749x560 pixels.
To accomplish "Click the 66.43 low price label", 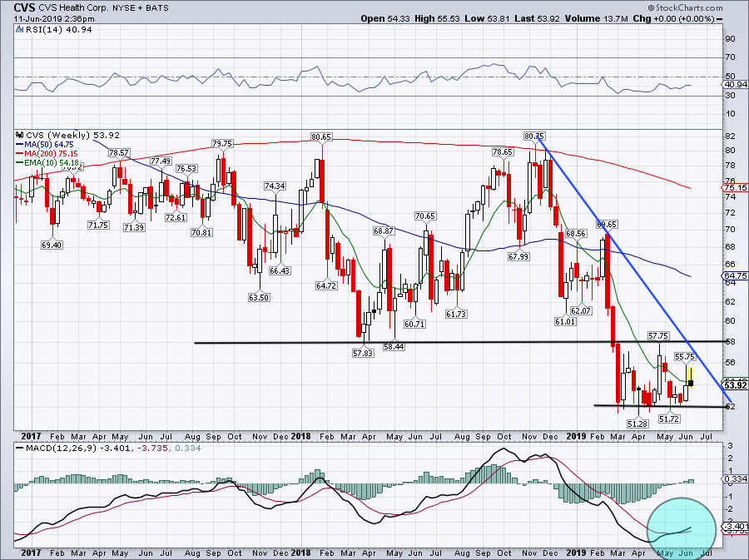I will tap(280, 270).
